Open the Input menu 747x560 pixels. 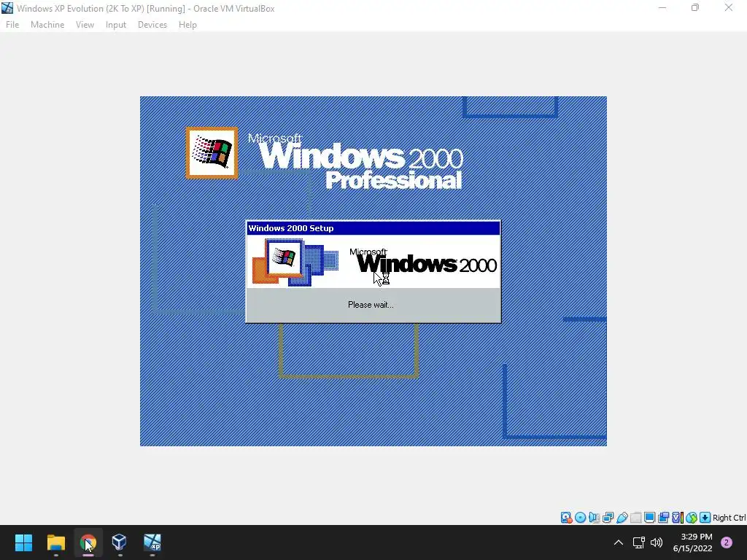(x=116, y=25)
